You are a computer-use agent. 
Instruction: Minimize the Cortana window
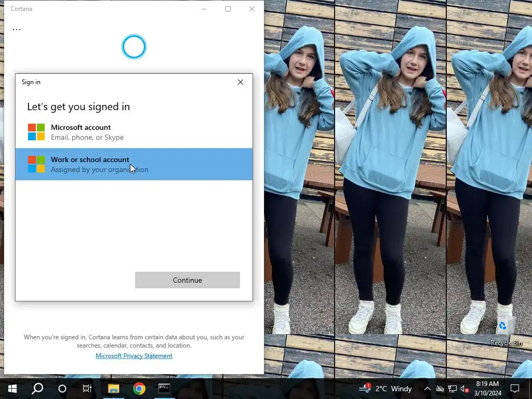204,9
